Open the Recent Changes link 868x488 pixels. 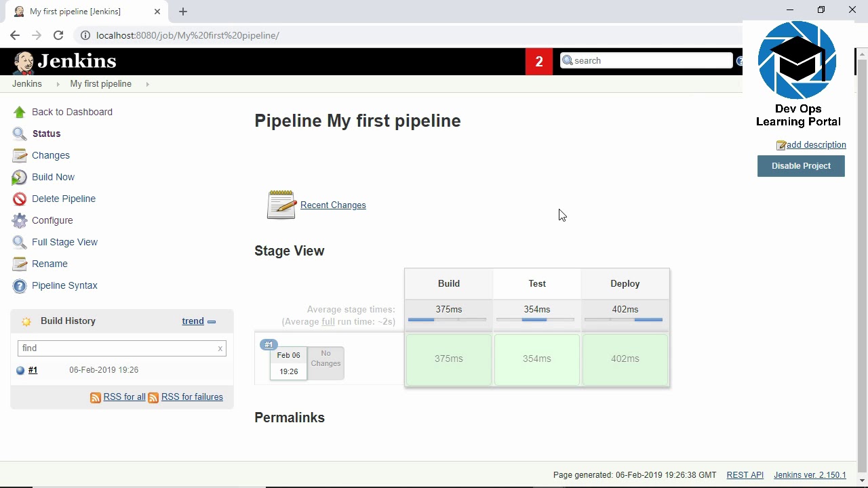333,205
